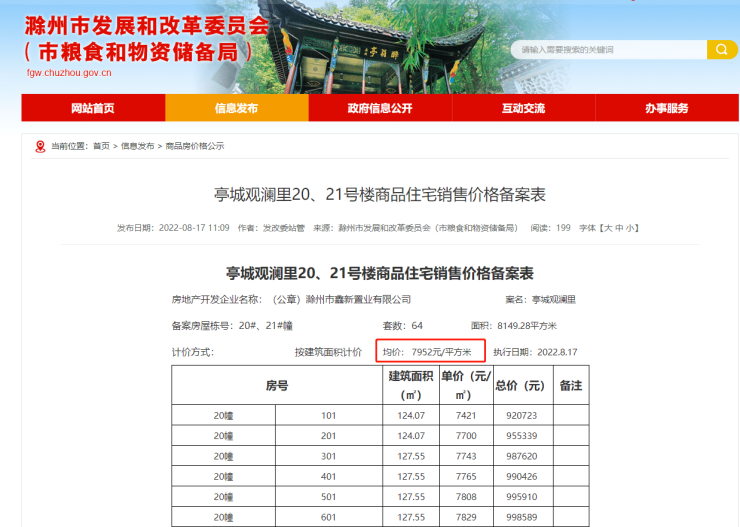Image resolution: width=740 pixels, height=527 pixels.
Task: Click the 执行日期：2022.8.17 text
Action: point(535,352)
